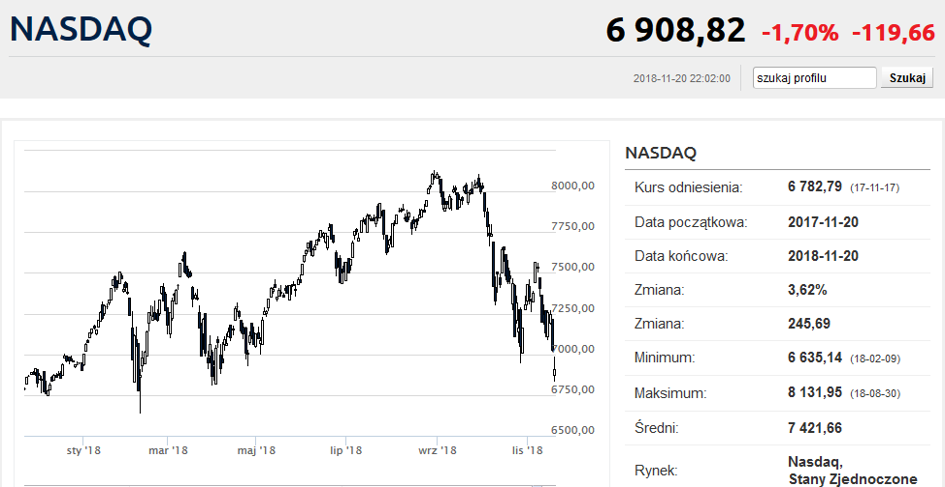Click the large NASDAQ page title
This screenshot has width=945, height=487.
click(81, 29)
